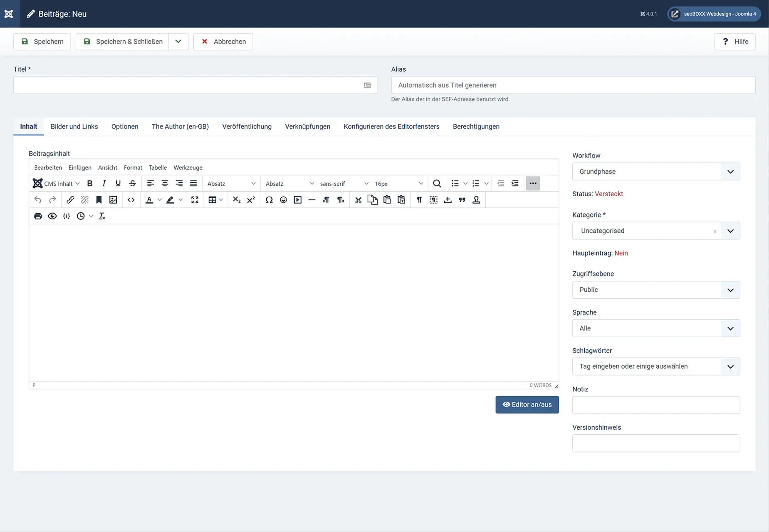Insert a hyperlink using the Link icon

(x=70, y=199)
